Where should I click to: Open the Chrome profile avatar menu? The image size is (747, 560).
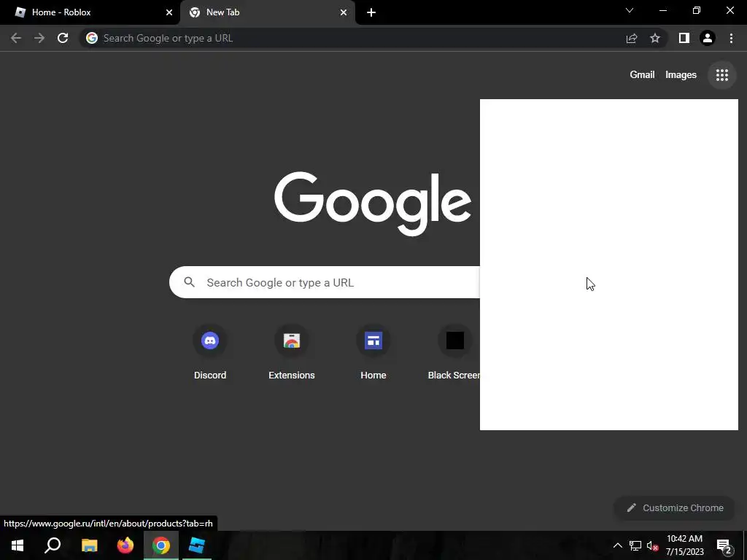tap(708, 38)
